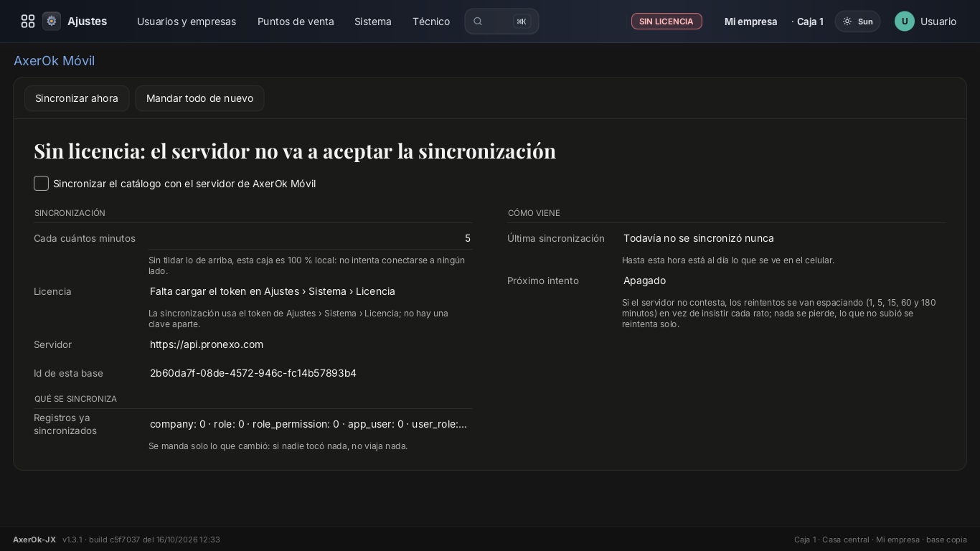The height and width of the screenshot is (551, 980).
Task: Click Caja 1 in top bar
Action: [x=810, y=22]
